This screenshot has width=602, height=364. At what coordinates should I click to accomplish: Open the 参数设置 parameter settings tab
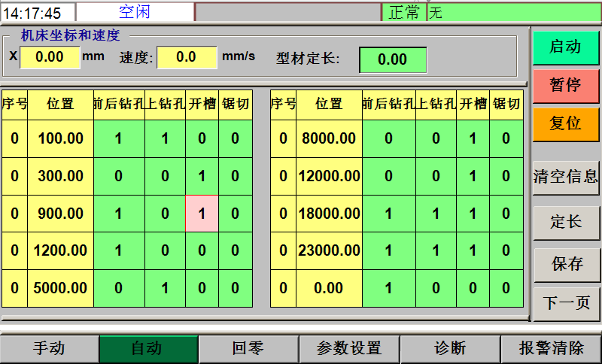[x=349, y=348]
